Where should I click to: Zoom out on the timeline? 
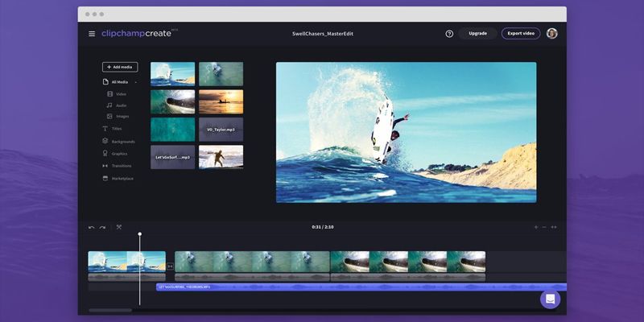click(544, 227)
